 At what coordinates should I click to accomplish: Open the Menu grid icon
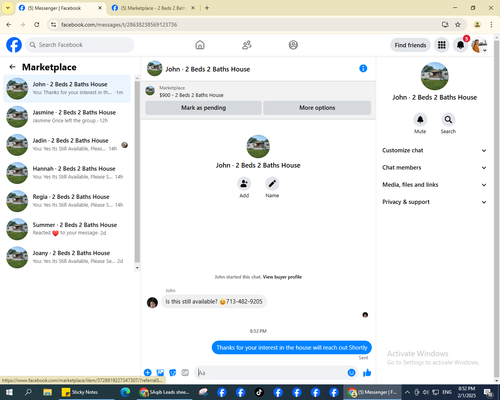[x=442, y=45]
